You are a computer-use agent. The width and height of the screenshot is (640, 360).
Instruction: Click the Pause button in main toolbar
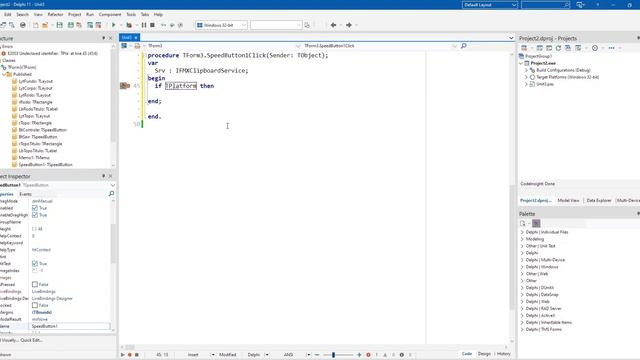click(x=144, y=25)
